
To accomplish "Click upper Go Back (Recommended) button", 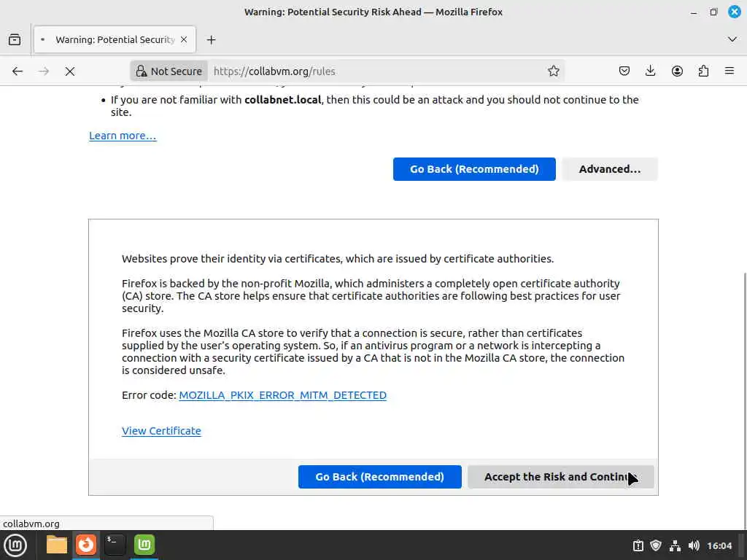I will (474, 169).
